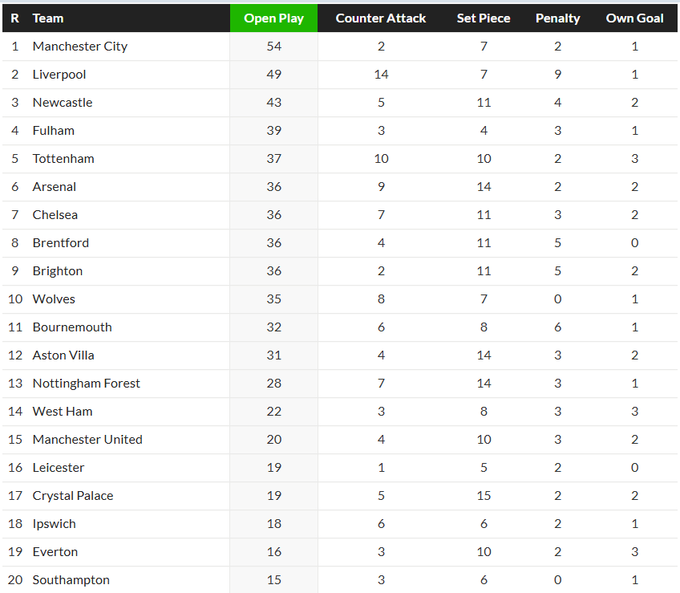Open the Tottenham team page

63,158
